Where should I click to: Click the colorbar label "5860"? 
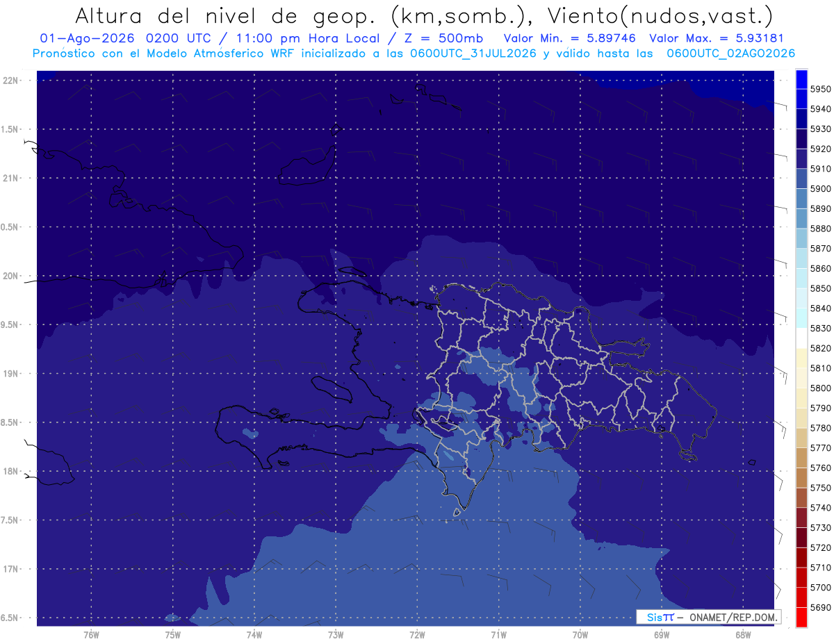click(x=820, y=268)
